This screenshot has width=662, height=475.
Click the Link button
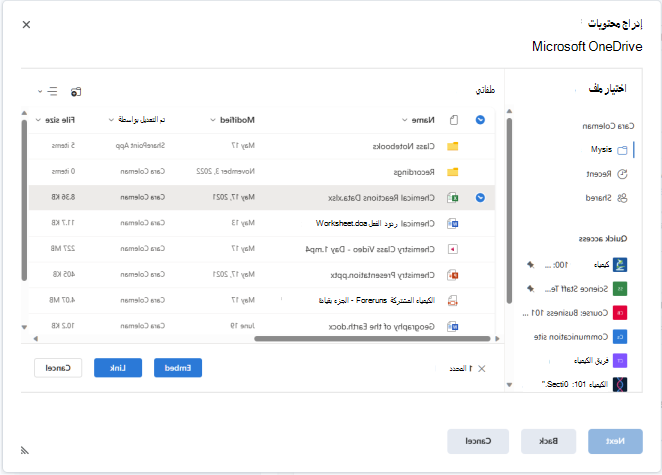(x=118, y=368)
